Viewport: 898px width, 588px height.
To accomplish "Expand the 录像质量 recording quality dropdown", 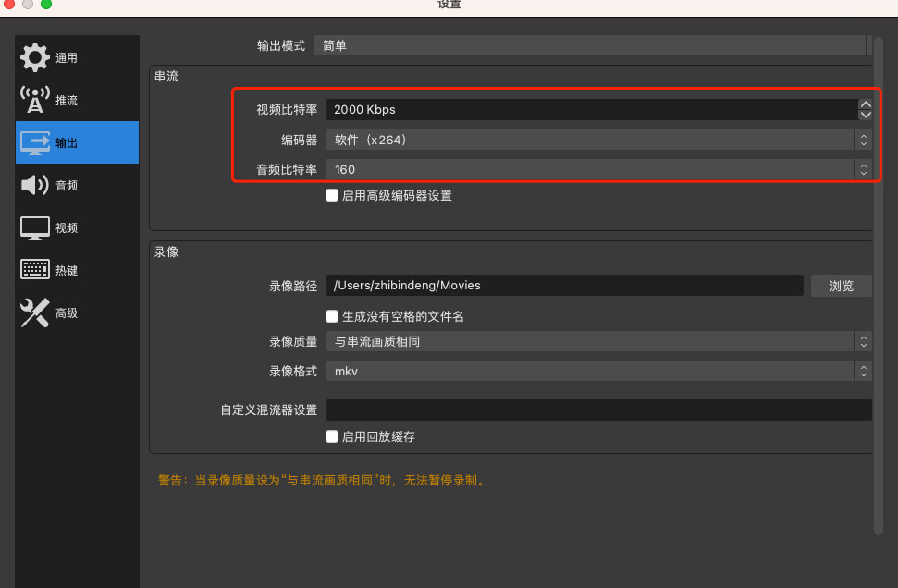I will [x=598, y=341].
